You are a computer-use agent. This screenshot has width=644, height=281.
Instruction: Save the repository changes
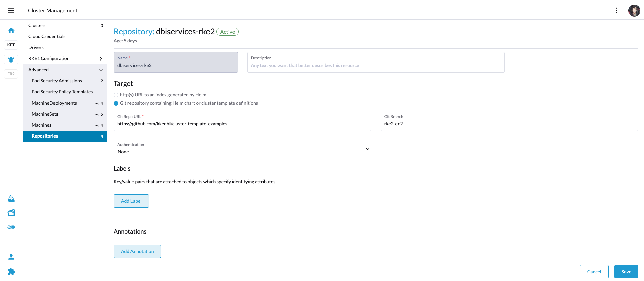click(626, 272)
